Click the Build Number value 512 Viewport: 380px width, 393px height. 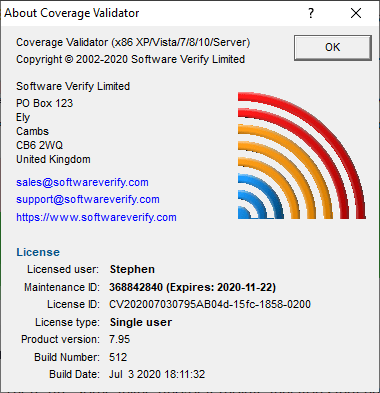(x=118, y=357)
